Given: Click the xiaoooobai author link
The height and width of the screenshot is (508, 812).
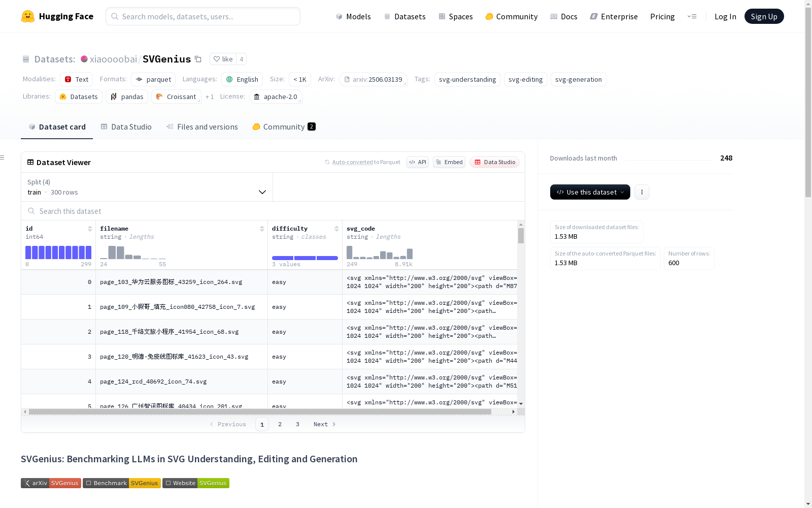Looking at the screenshot, I should 113,59.
